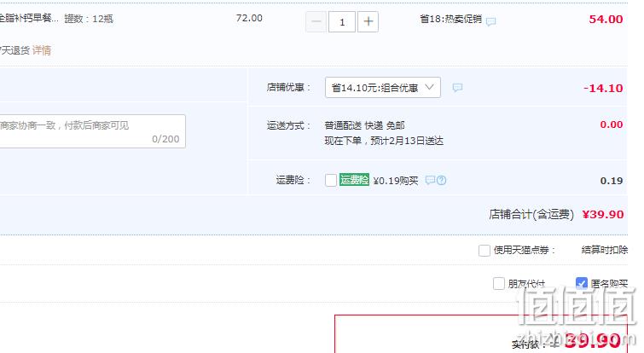Click the -14.10 discount amount
This screenshot has width=644, height=353.
pos(603,89)
